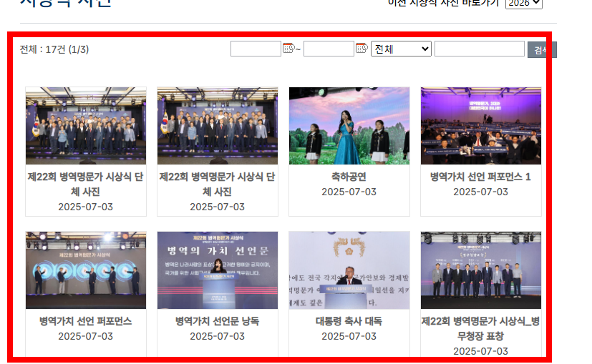Click the 제22회 병역명문가 시상식_병무청장 표창 title
The height and width of the screenshot is (364, 592).
[x=480, y=328]
